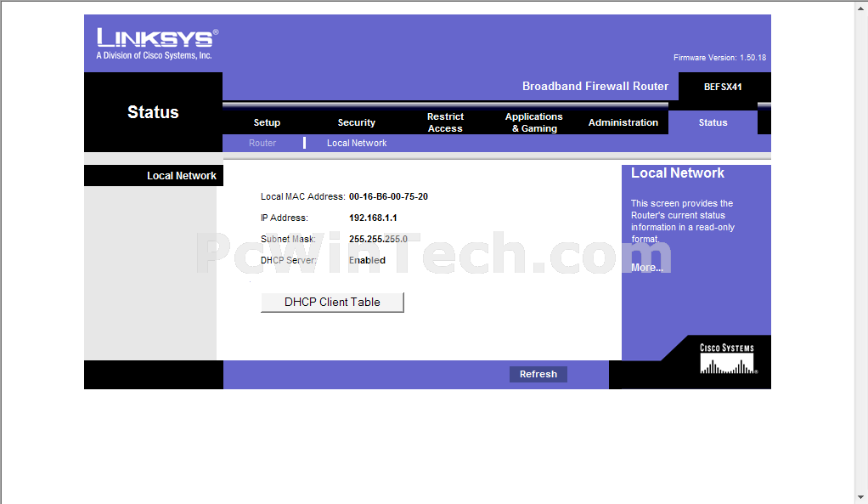868x504 pixels.
Task: Click the subnet mask 255.255.255.0
Action: tap(378, 240)
